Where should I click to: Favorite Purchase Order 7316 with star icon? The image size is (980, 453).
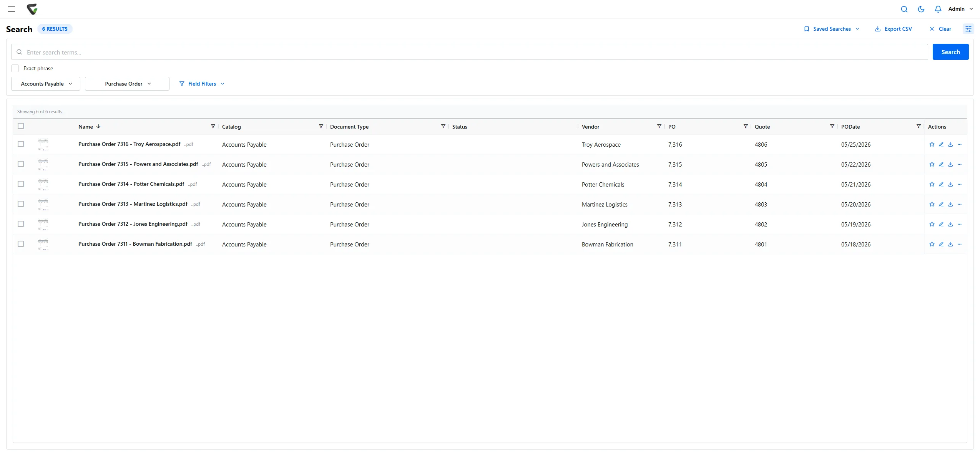click(932, 144)
